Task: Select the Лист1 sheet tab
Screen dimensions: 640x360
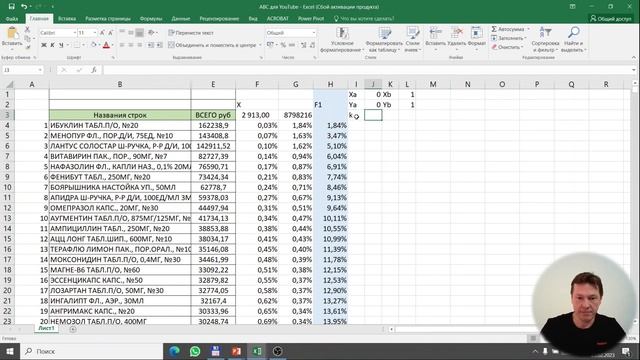Action: tap(46, 328)
